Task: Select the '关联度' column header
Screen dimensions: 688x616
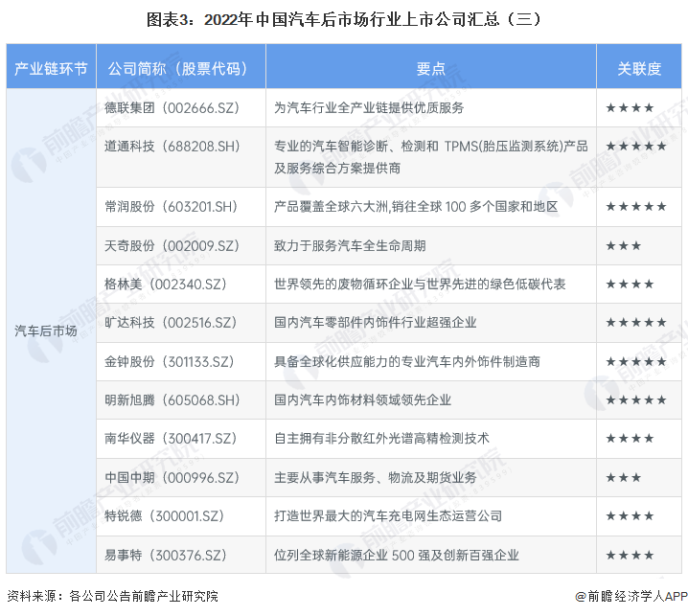Action: 639,68
